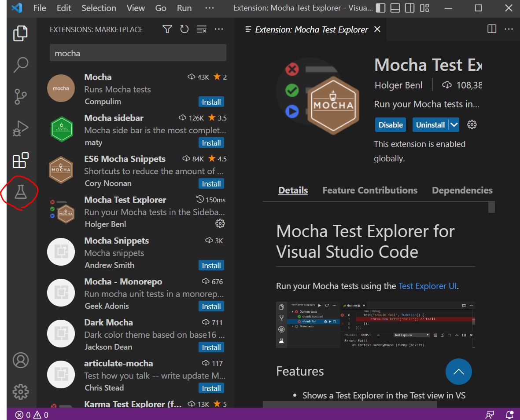Screen dimensions: 520x420
Task: Open the Run and Debug view
Action: coord(21,128)
